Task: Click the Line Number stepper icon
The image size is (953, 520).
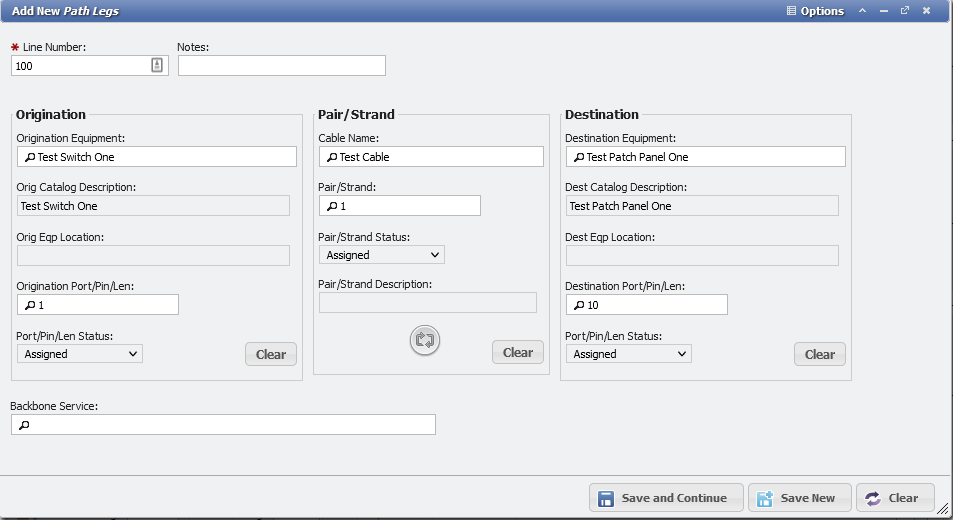Action: (157, 65)
